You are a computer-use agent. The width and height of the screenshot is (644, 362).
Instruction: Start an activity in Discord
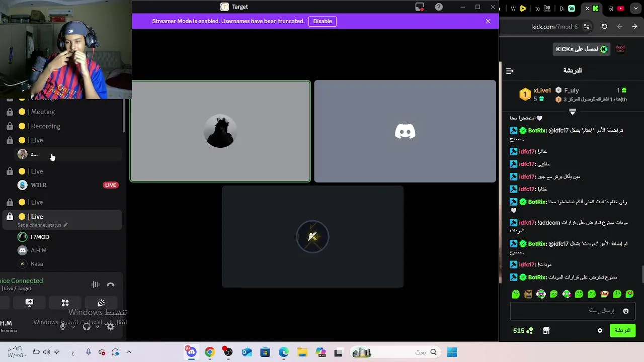point(65,303)
